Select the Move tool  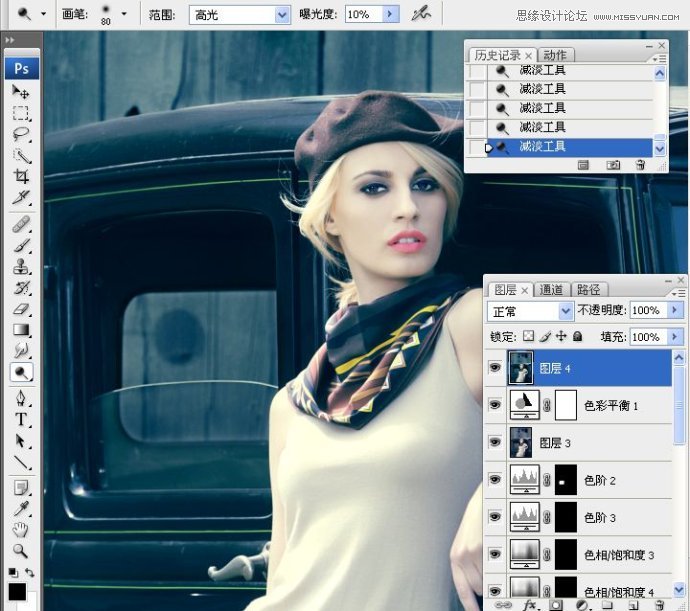pyautogui.click(x=20, y=92)
